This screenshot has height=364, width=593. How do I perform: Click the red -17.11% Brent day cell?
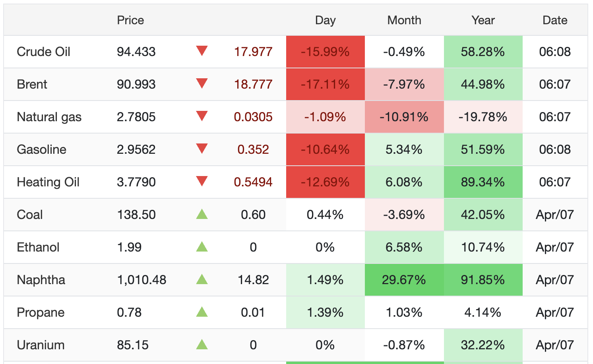(x=325, y=84)
